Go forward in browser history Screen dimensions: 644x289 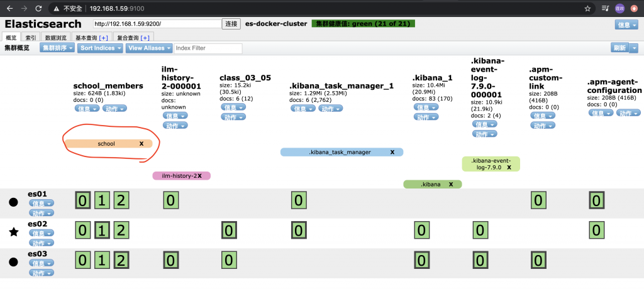pos(25,8)
